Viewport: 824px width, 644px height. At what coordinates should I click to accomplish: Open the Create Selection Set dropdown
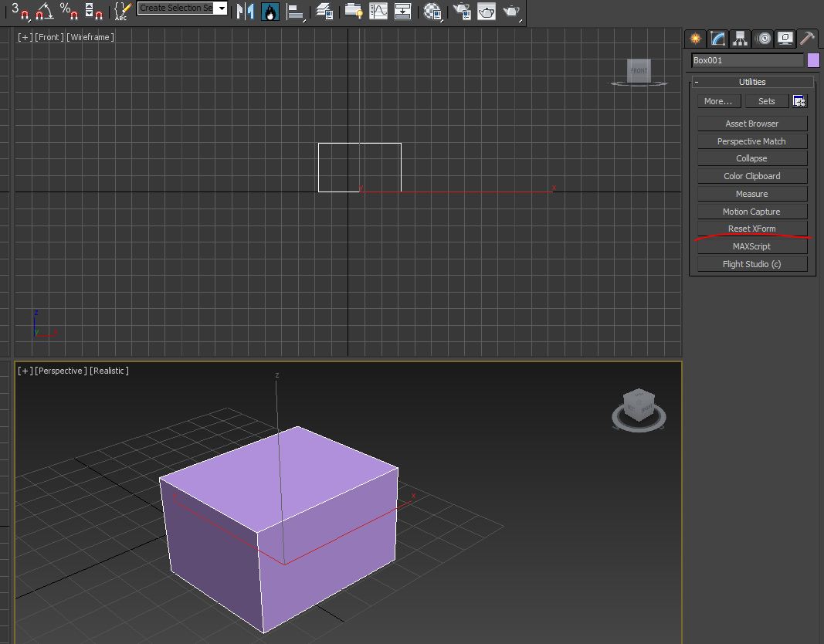(x=222, y=8)
